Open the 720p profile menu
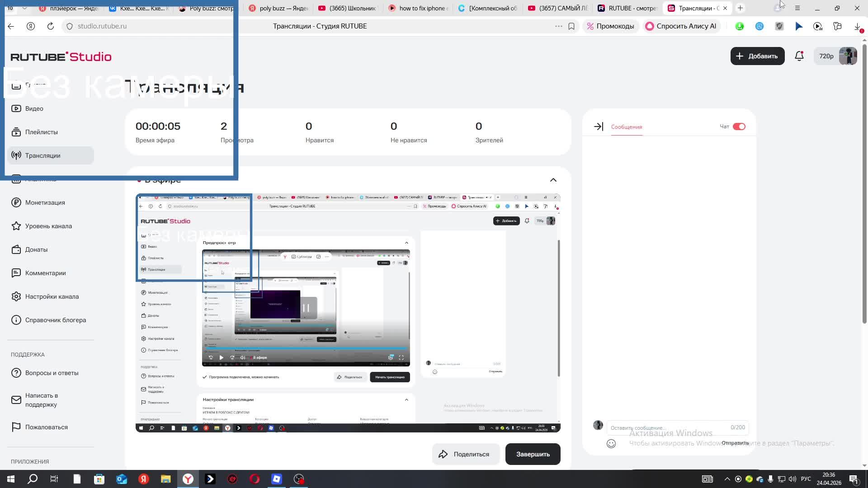 point(835,56)
